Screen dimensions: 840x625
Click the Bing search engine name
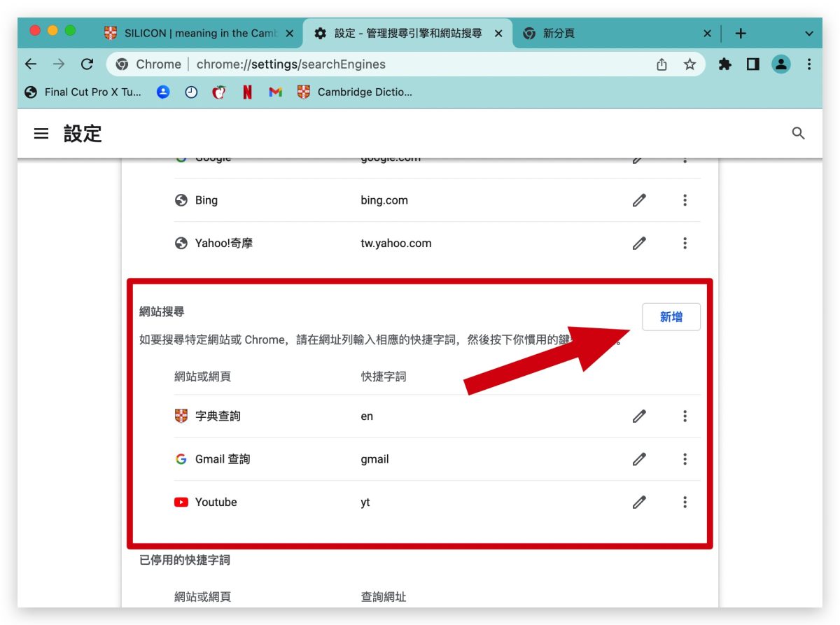click(x=206, y=200)
